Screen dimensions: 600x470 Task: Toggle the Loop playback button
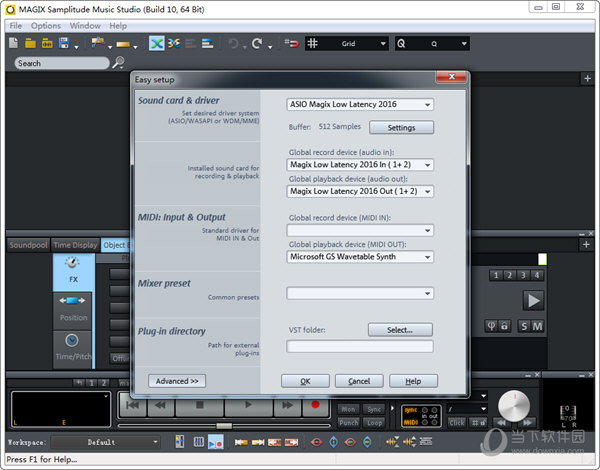coord(374,423)
